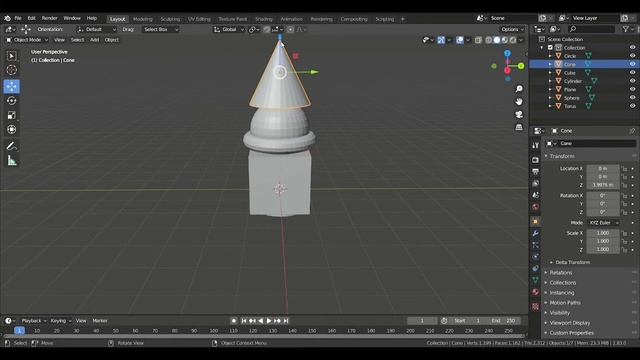Image resolution: width=640 pixels, height=360 pixels.
Task: Switch orthographic/perspective view icon
Action: 519,127
